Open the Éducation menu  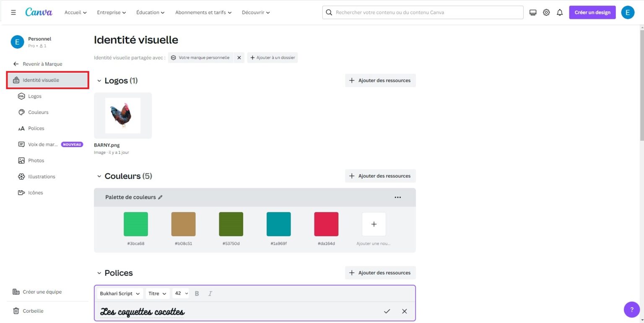click(x=150, y=12)
